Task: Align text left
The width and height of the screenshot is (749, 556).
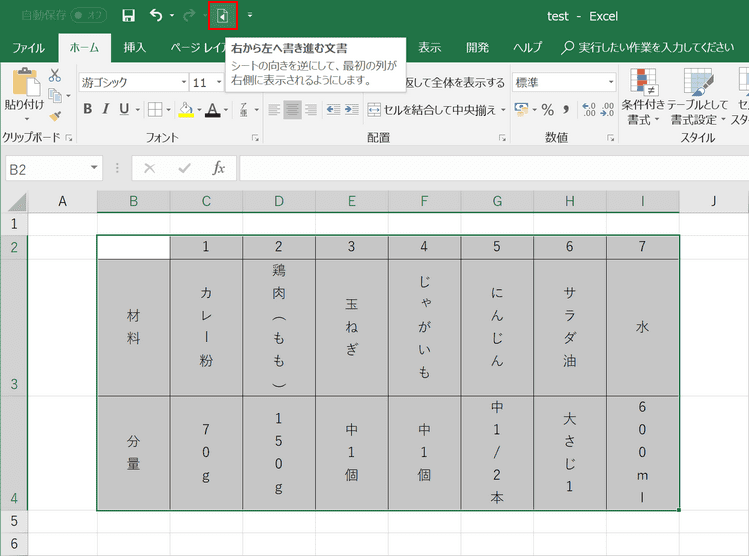Action: coord(274,110)
